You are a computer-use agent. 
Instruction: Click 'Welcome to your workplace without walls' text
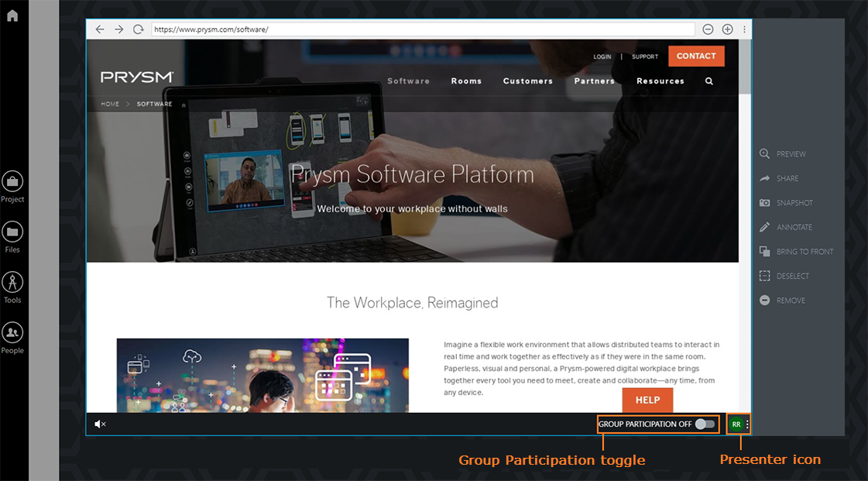(413, 208)
